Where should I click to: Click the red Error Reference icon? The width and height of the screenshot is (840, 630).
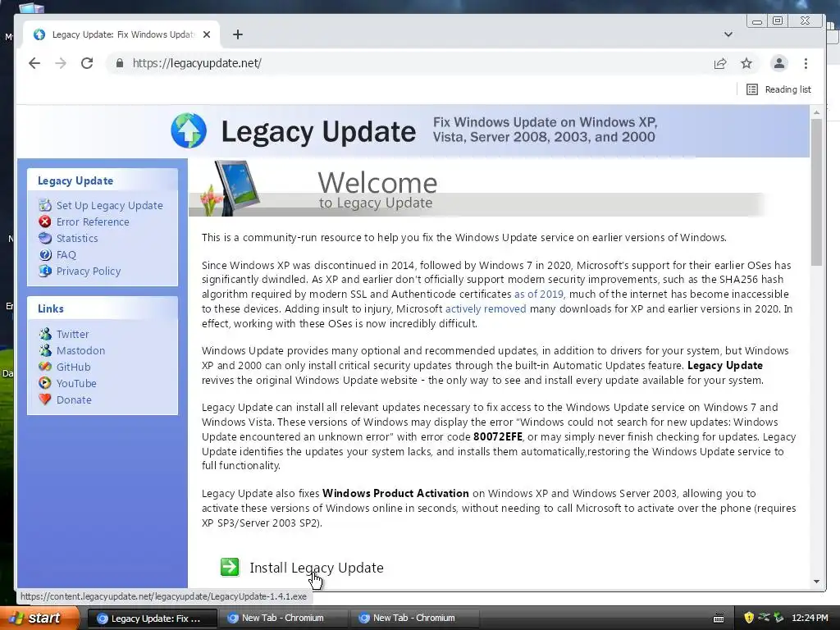coord(45,221)
